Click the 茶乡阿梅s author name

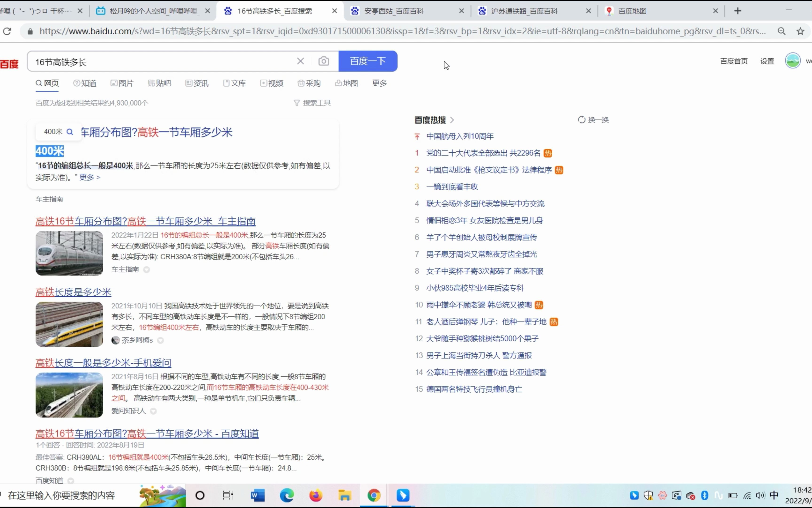point(137,340)
